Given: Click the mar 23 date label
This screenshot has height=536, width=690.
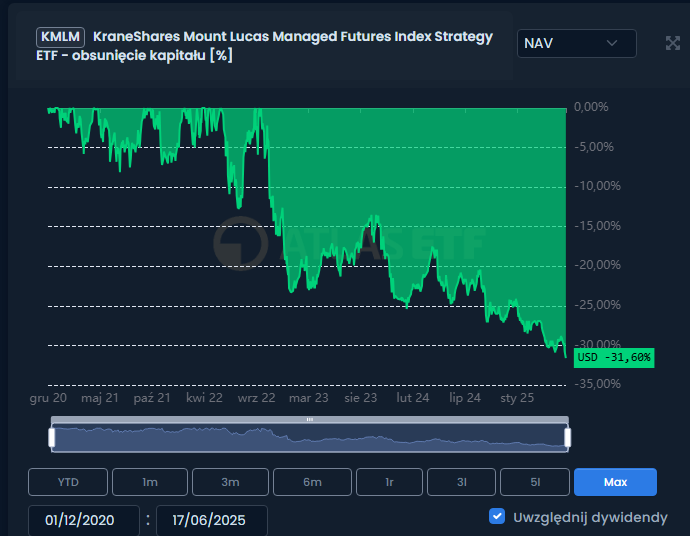Looking at the screenshot, I should pos(308,398).
